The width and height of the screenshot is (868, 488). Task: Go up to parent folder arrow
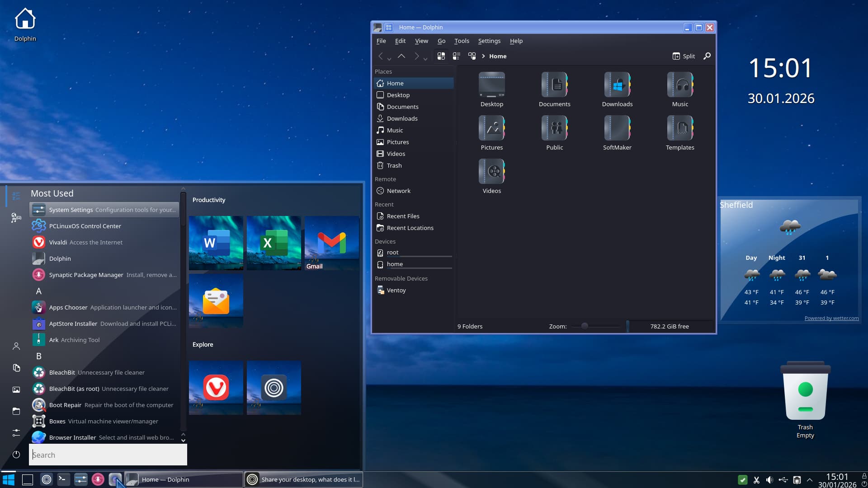[x=401, y=56]
